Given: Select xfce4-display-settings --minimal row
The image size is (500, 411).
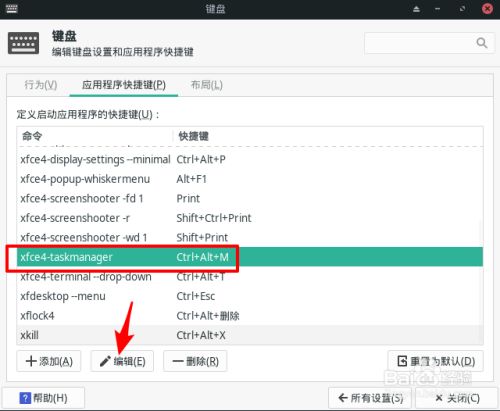Looking at the screenshot, I should coord(250,159).
